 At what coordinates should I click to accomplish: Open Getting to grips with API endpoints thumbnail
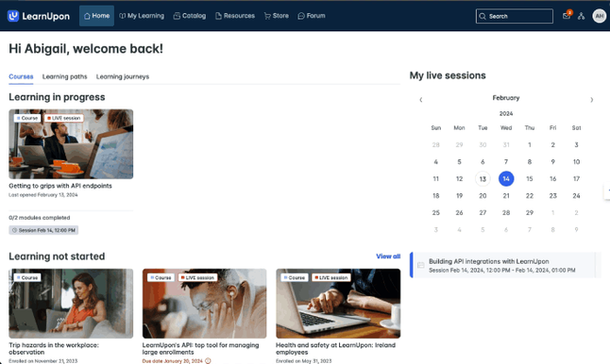coord(71,144)
